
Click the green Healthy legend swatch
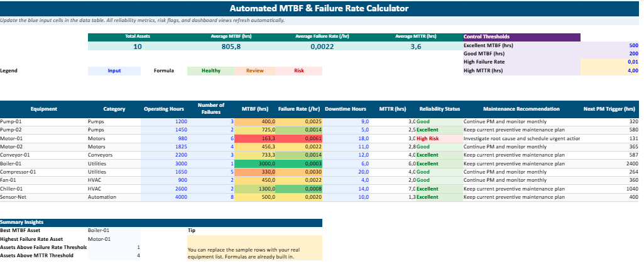[x=210, y=70]
